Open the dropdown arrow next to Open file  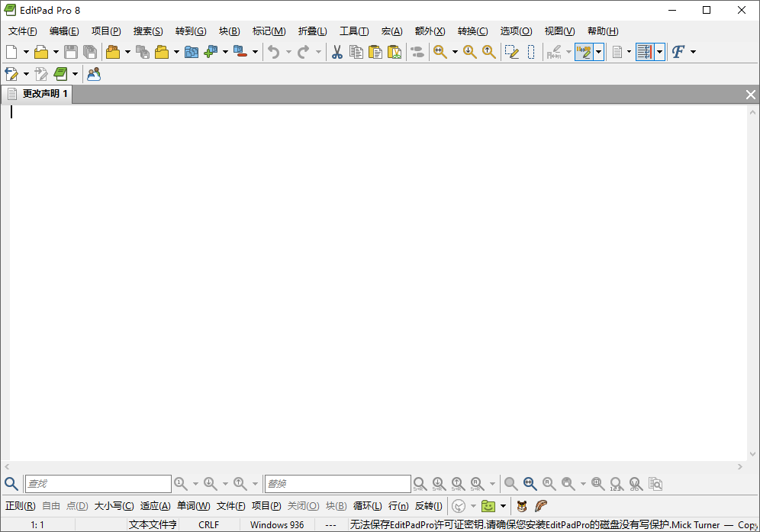[x=56, y=52]
